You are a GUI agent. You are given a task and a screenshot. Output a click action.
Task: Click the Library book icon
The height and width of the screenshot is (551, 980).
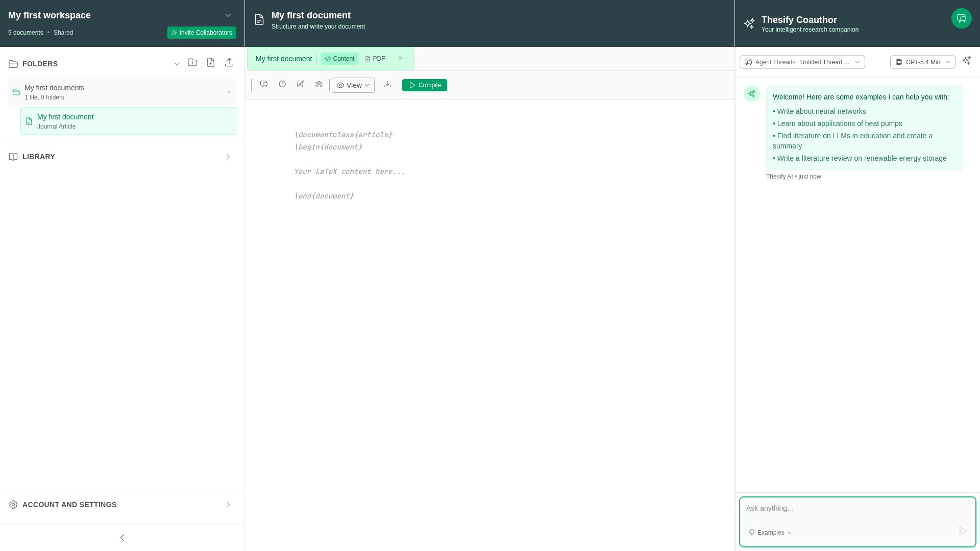[13, 157]
